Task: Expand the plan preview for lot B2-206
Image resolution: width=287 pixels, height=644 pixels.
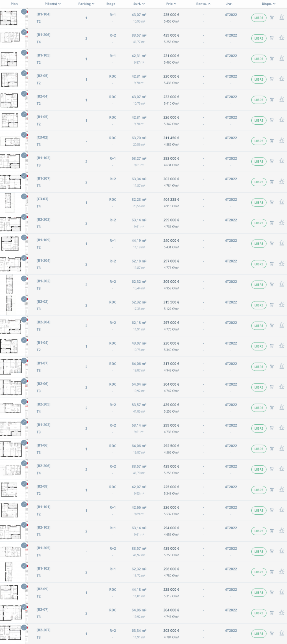Action: tap(24, 463)
